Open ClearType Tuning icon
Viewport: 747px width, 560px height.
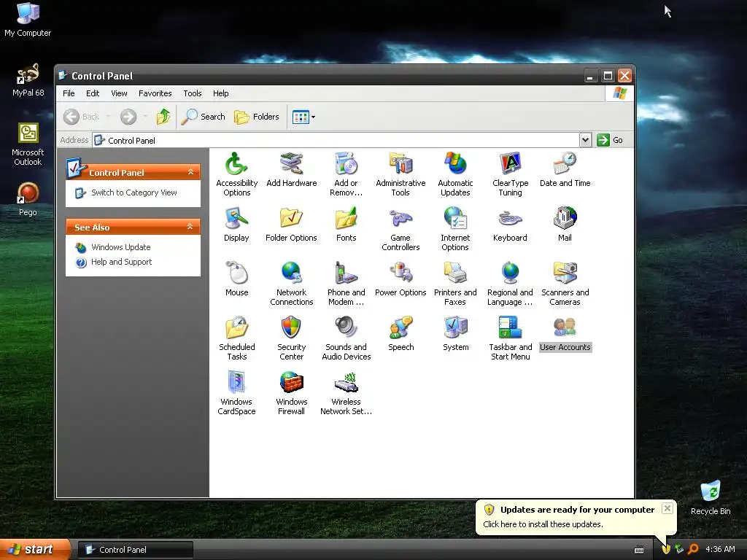coord(510,174)
